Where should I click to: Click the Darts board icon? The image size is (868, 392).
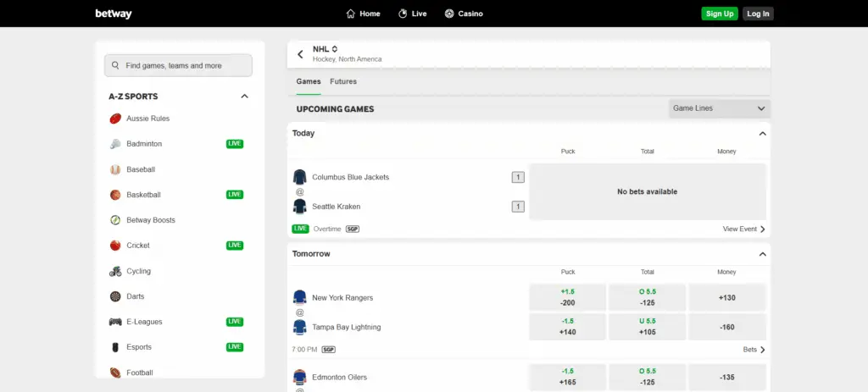[115, 296]
